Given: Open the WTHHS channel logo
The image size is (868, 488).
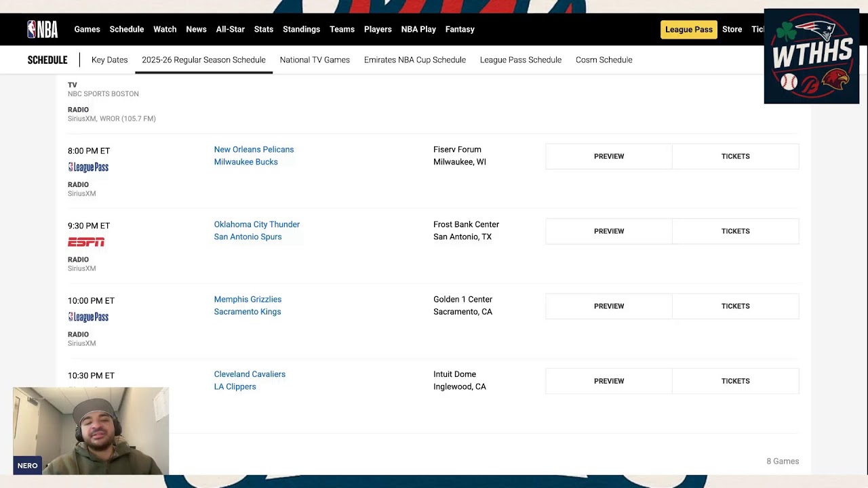Looking at the screenshot, I should coord(812,56).
